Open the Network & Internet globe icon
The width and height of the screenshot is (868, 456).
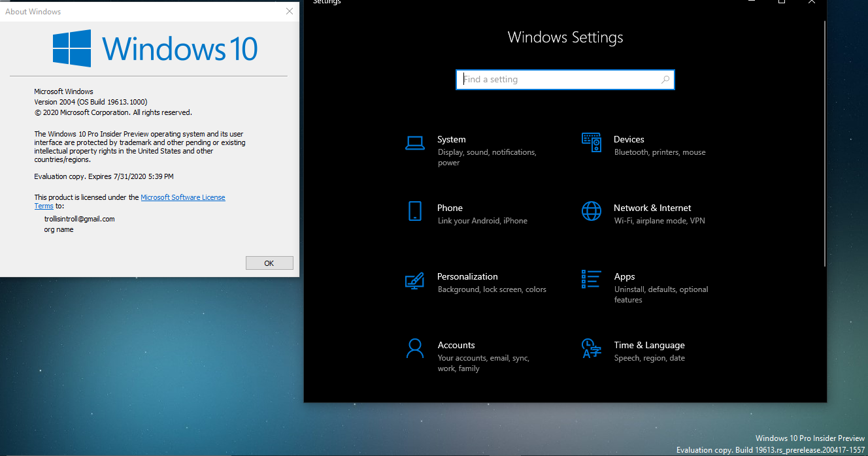591,211
